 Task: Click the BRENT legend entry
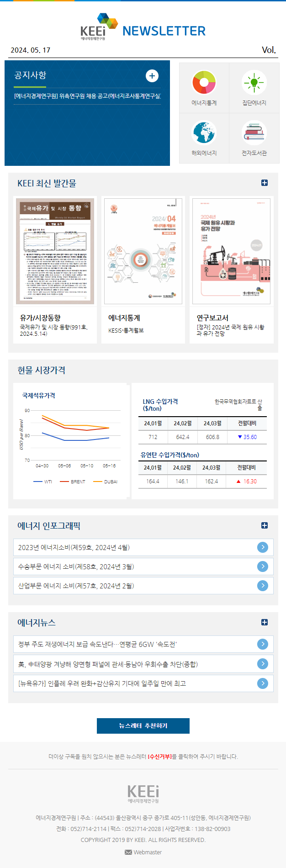tap(72, 482)
